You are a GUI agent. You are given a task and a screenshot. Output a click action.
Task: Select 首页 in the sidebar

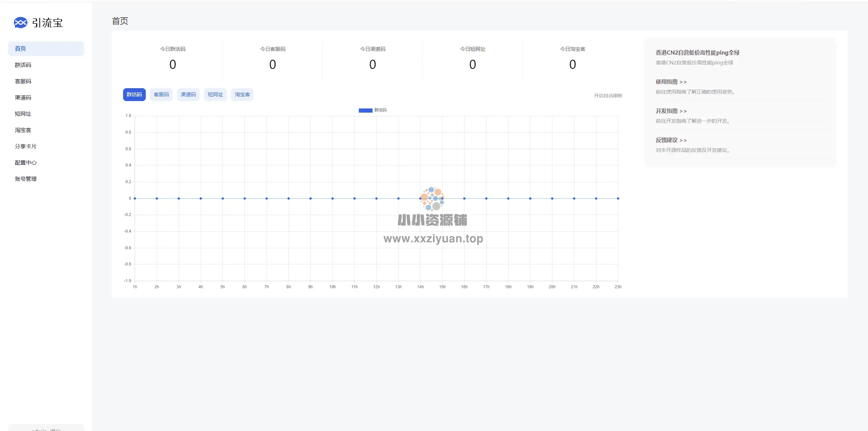click(x=20, y=48)
